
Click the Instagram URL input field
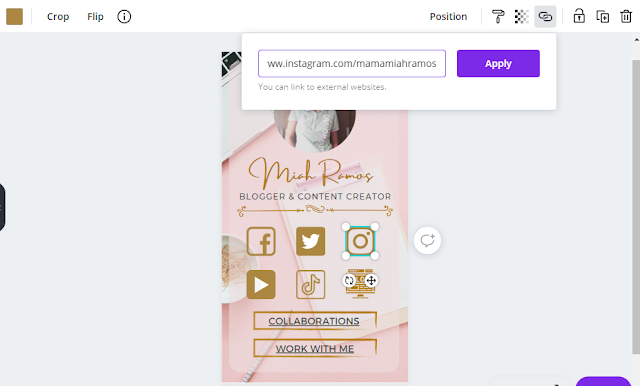tap(352, 64)
